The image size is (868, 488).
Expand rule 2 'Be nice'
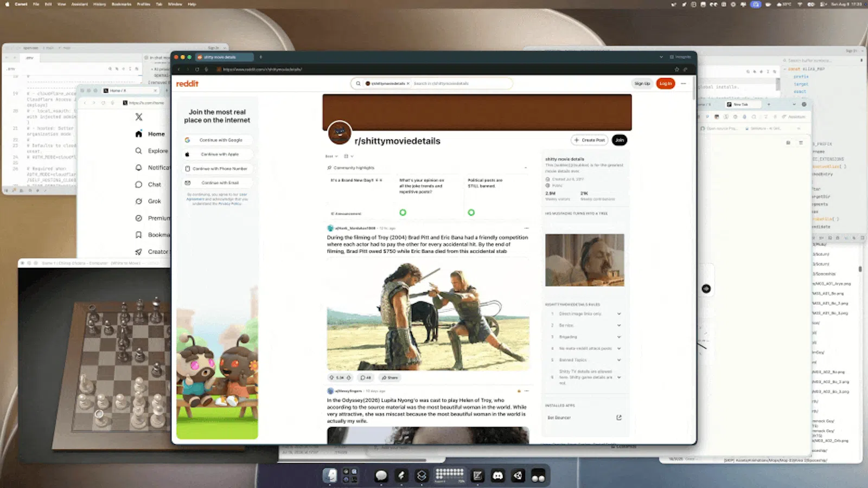[x=619, y=325]
